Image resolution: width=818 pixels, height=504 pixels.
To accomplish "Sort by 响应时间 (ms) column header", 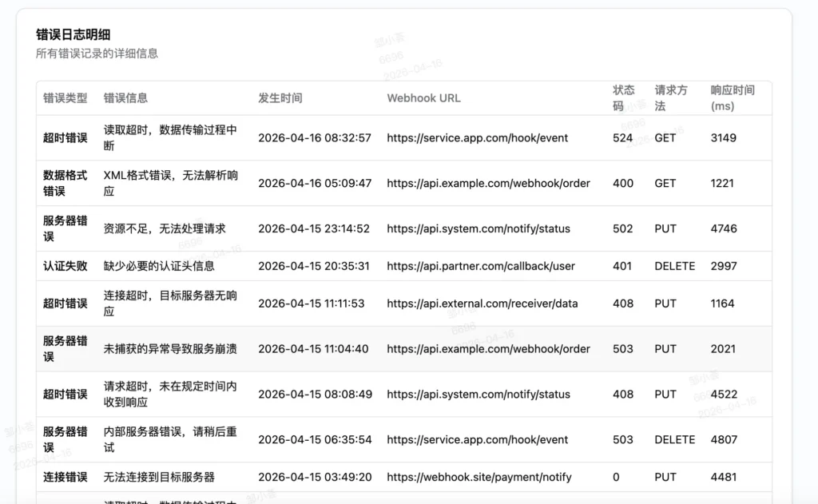I will point(732,97).
